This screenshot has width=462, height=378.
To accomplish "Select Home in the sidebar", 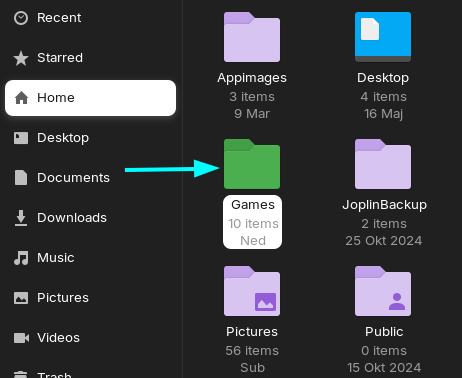I will click(90, 98).
